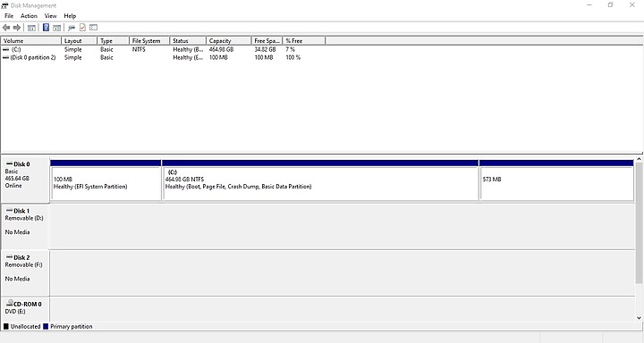Screen dimensions: 644x343
Task: Select the (C:) 464.98 GB NTFS partition block
Action: (320, 180)
